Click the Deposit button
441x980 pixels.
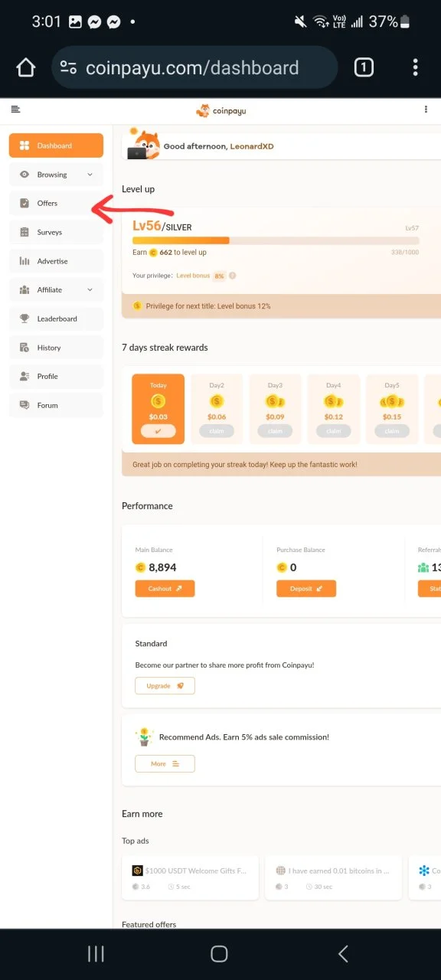(305, 589)
